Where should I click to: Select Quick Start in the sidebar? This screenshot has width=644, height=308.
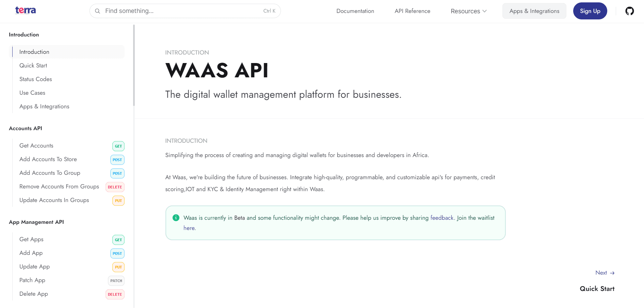(x=33, y=65)
